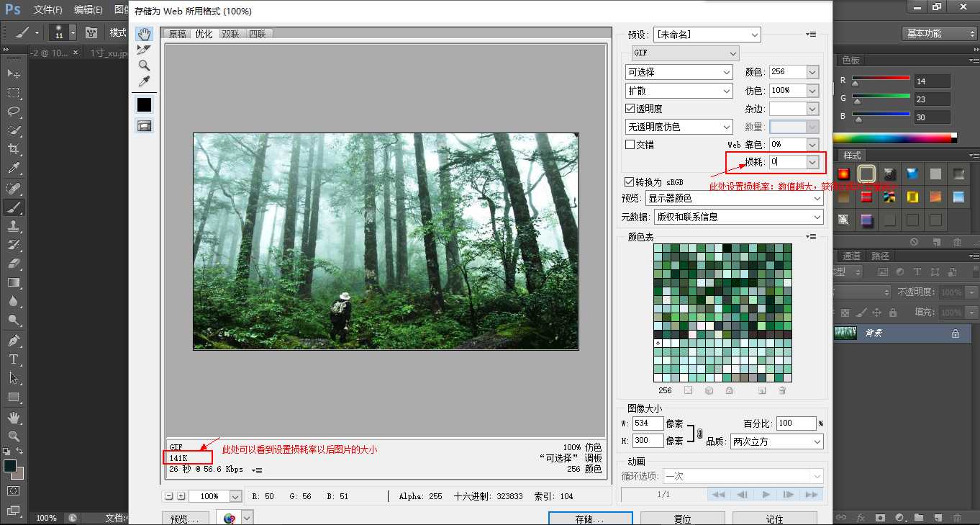
Task: Toggle the 透明度 checkbox
Action: pyautogui.click(x=630, y=108)
